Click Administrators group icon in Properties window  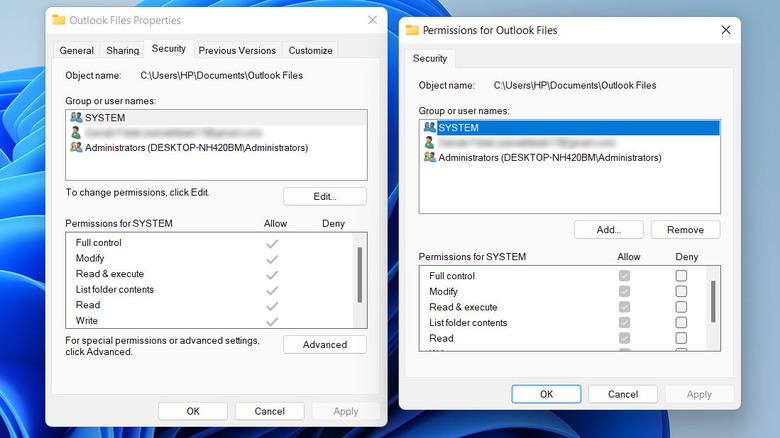point(76,147)
